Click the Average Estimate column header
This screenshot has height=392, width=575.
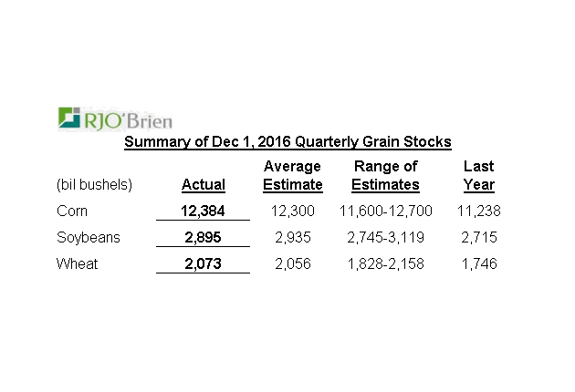coord(292,175)
